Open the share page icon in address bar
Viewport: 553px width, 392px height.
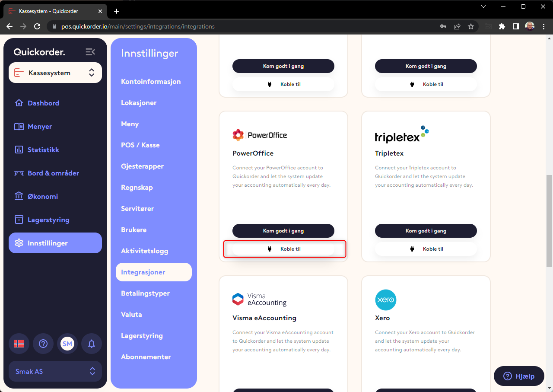457,26
